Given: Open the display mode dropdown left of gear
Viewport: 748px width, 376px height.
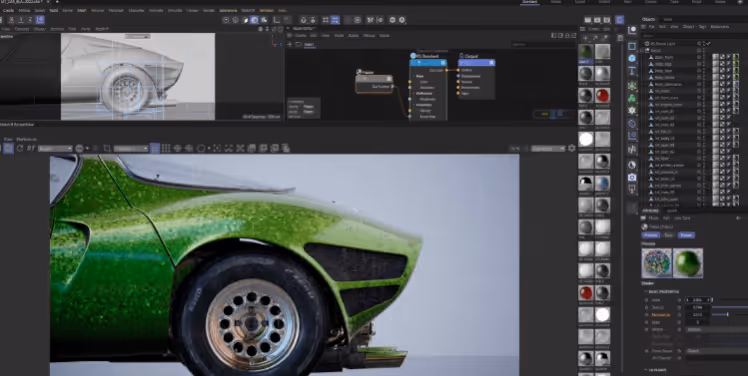Looking at the screenshot, I should (x=548, y=148).
